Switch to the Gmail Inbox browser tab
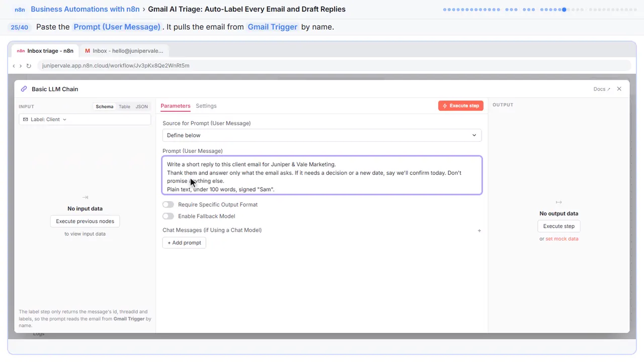Viewport: 644px width, 362px height. pos(124,51)
